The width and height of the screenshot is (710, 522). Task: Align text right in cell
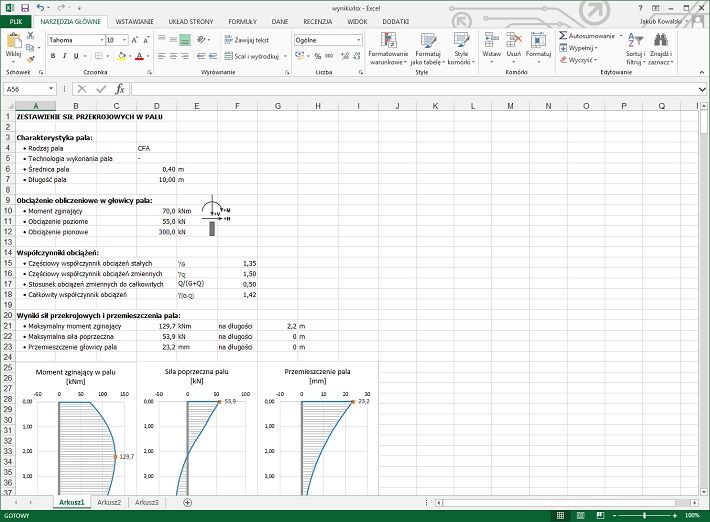click(x=185, y=56)
